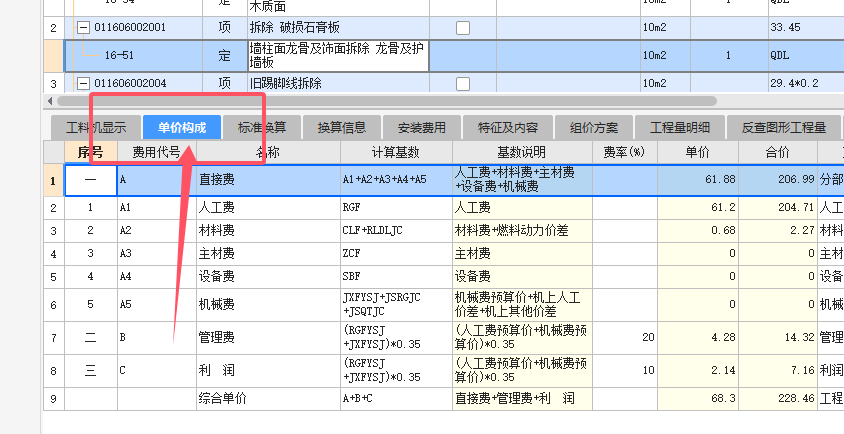Click the 序号 column header
Viewport: 844px width, 434px height.
(x=90, y=152)
